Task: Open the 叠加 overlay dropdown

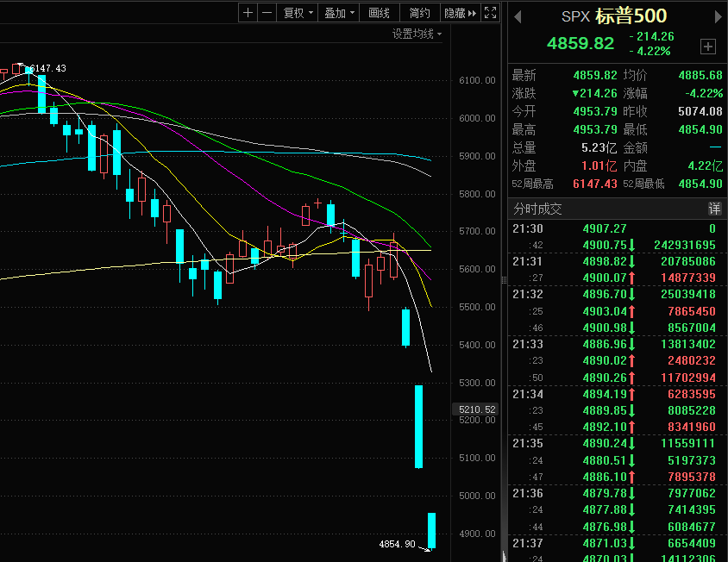Action: click(x=338, y=13)
